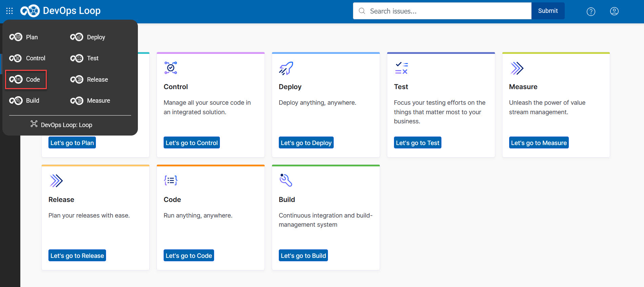644x287 pixels.
Task: Click the Deploy card's rocket icon
Action: coord(286,68)
